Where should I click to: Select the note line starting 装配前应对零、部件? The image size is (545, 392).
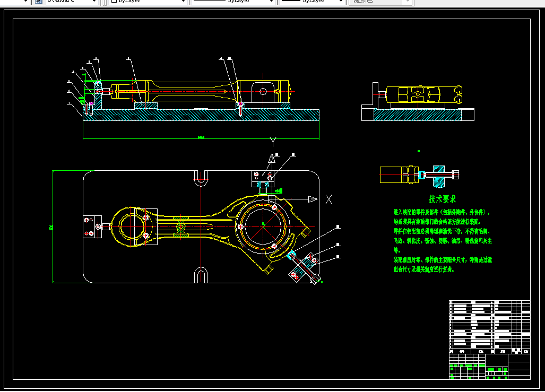(x=443, y=259)
